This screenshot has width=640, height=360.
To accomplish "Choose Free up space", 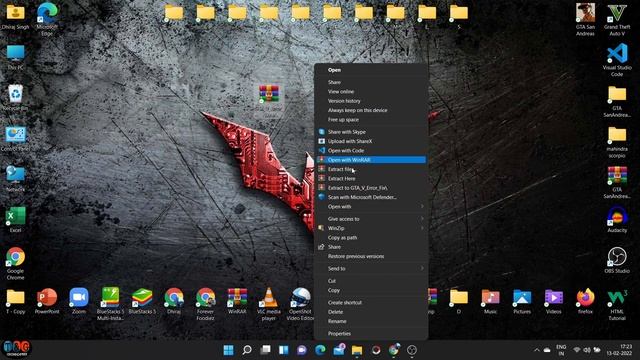I will click(371, 120).
